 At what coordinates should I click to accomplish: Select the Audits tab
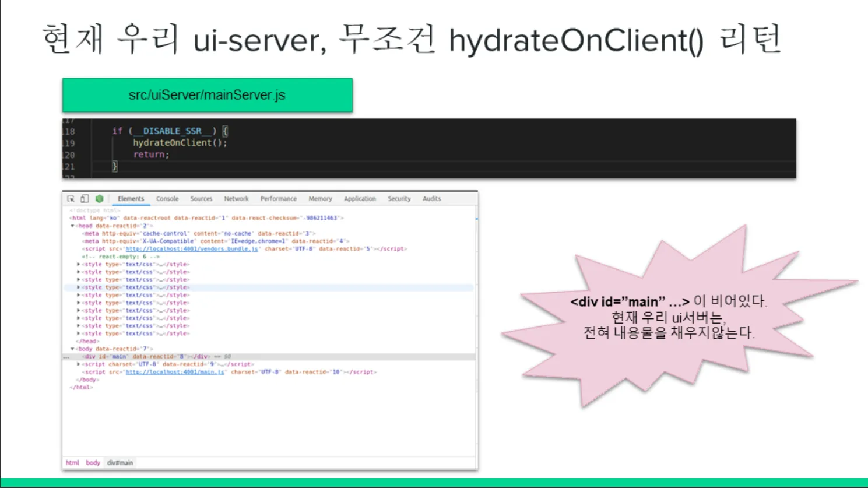[x=431, y=199]
